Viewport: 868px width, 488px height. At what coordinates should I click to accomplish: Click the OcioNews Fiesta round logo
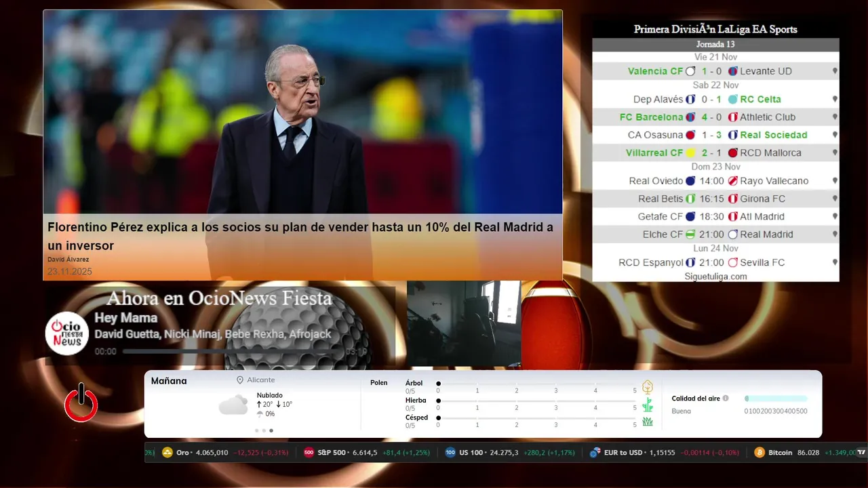(67, 333)
